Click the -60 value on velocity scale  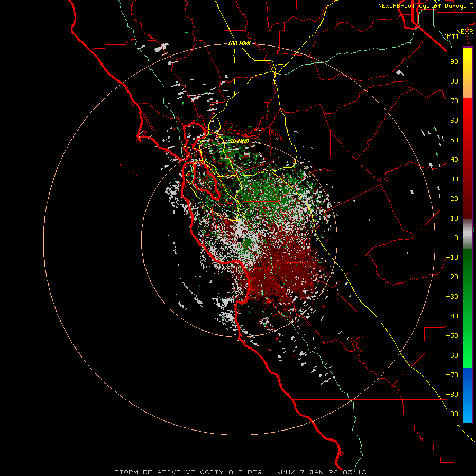[452, 355]
